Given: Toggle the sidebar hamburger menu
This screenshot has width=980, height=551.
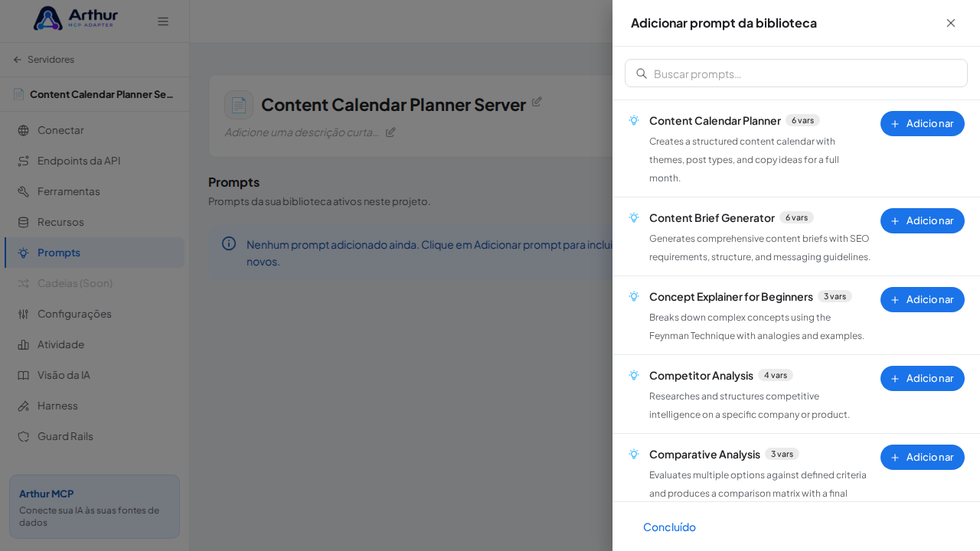Looking at the screenshot, I should [163, 21].
